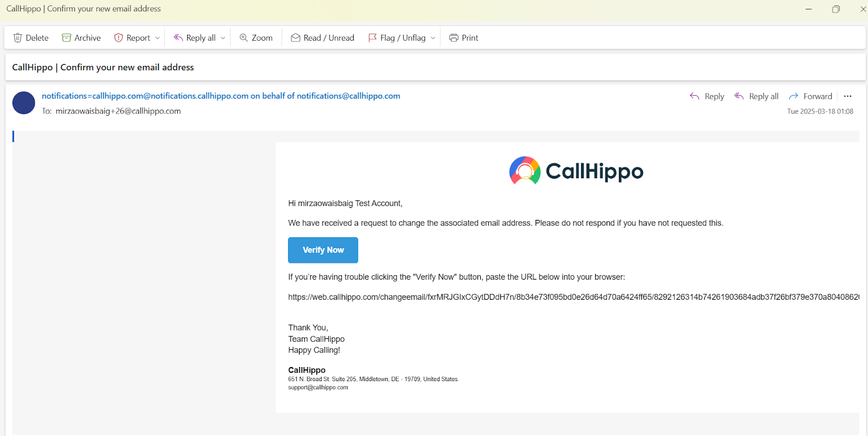Open the more actions ellipsis menu
868x436 pixels.
pyautogui.click(x=848, y=96)
